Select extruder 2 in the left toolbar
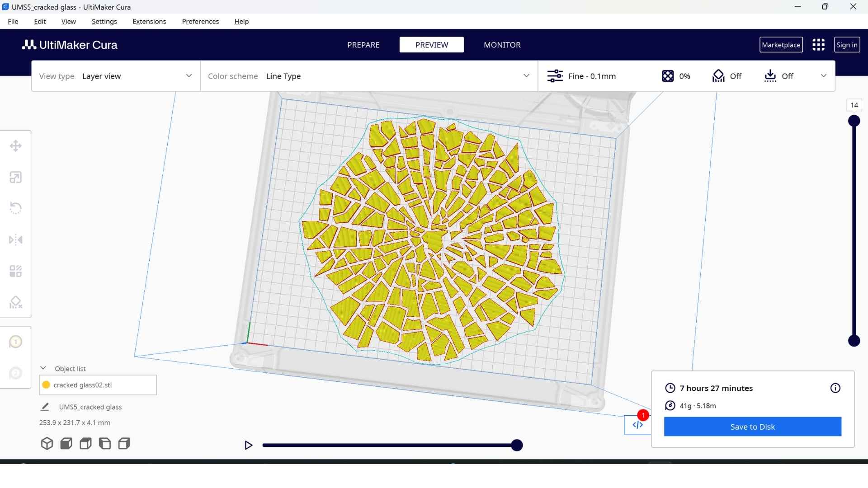Screen dimensions: 868x488 [x=15, y=373]
